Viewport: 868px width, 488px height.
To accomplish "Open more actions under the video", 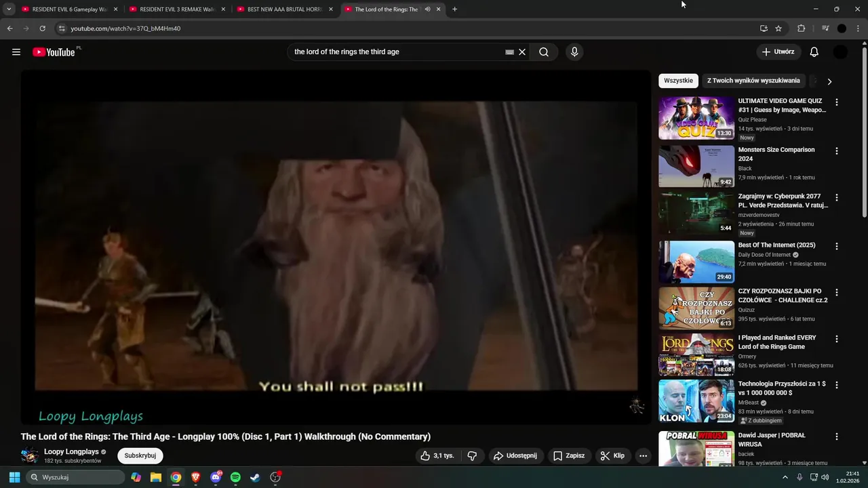I will coord(643,456).
